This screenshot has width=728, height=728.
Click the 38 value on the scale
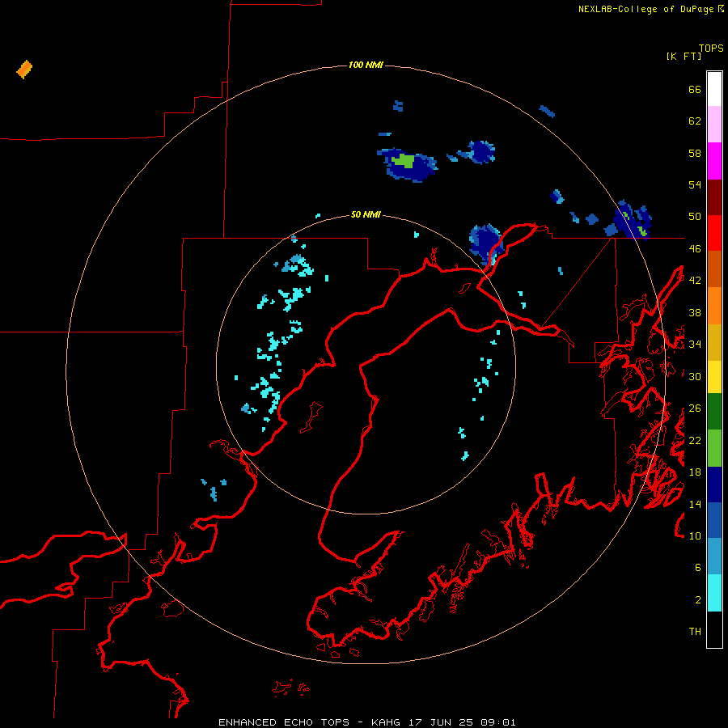pyautogui.click(x=695, y=312)
